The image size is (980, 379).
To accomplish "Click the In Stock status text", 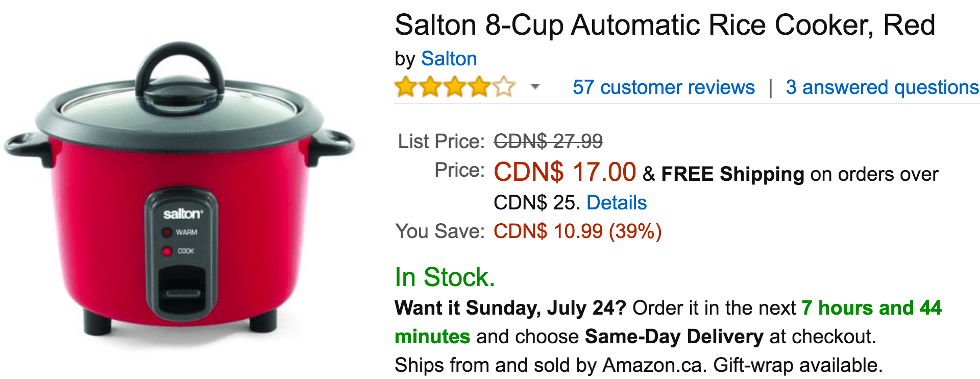I will coord(445,277).
